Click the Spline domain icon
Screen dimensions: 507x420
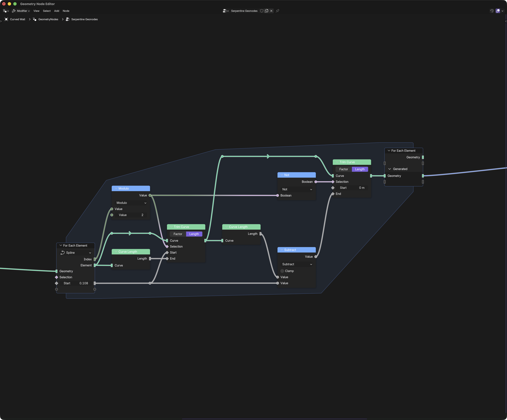click(x=63, y=253)
